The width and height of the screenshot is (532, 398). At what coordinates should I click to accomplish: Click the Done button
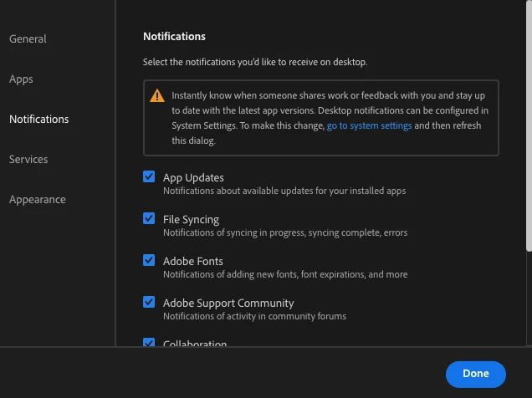[476, 375]
